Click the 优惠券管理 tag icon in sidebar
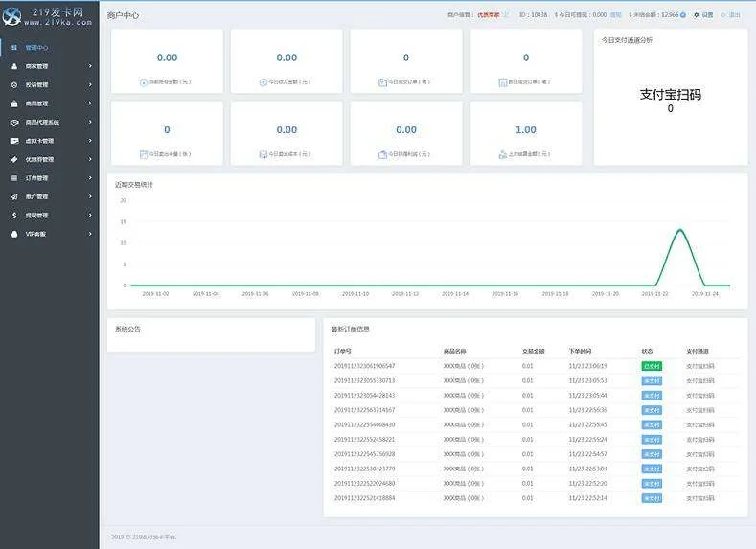 pyautogui.click(x=14, y=159)
